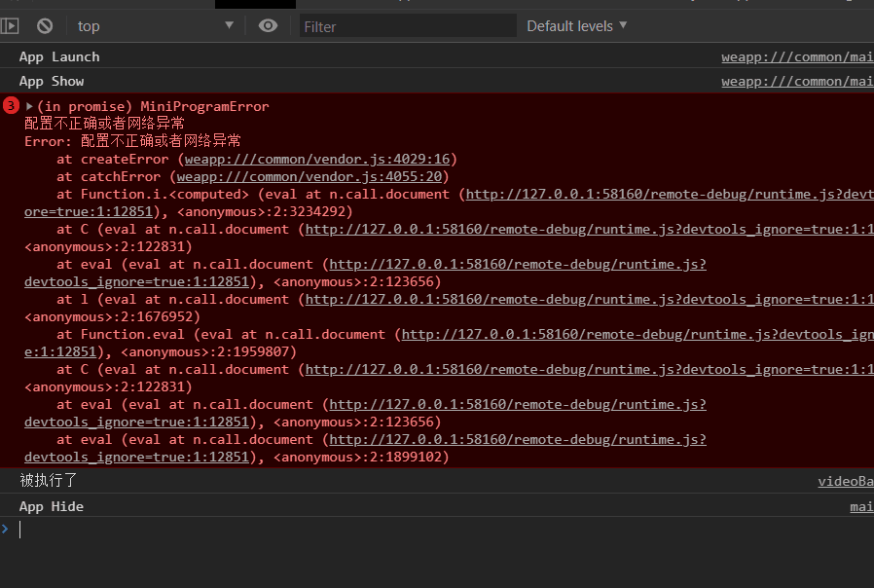The width and height of the screenshot is (874, 588).
Task: Open vendor.js:4029:16 createError link
Action: 317,160
